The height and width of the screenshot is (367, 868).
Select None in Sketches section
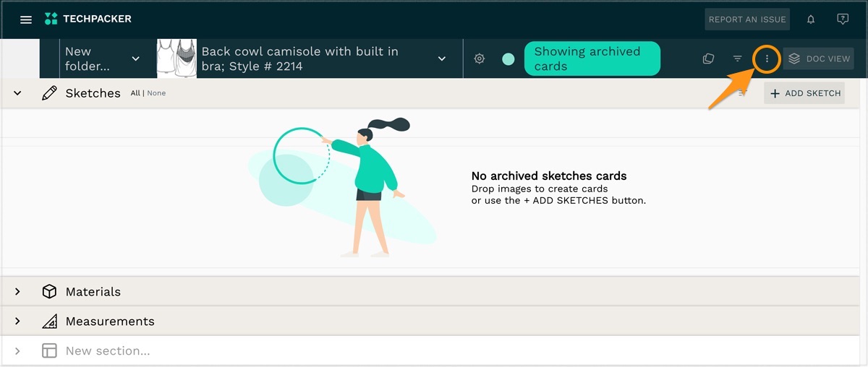156,93
